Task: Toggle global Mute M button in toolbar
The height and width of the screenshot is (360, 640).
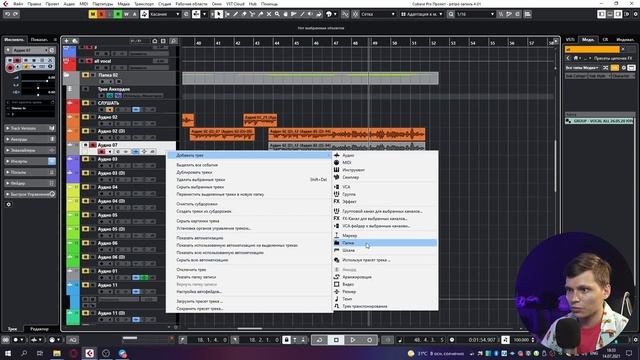Action: 93,14
